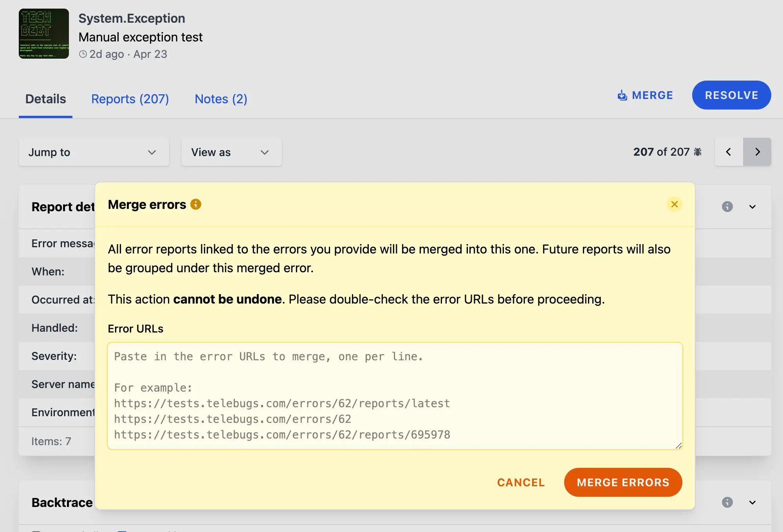This screenshot has height=532, width=783.
Task: Click the When: row label
Action: pos(48,271)
